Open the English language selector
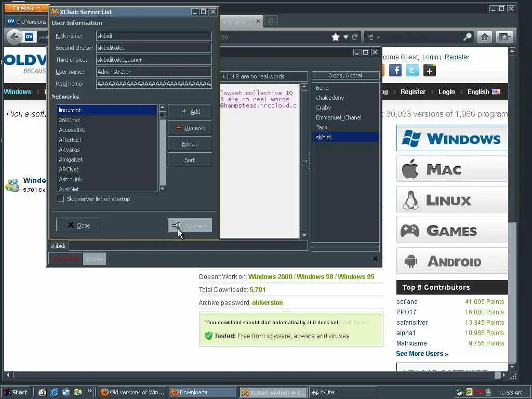This screenshot has height=399, width=532. point(484,91)
